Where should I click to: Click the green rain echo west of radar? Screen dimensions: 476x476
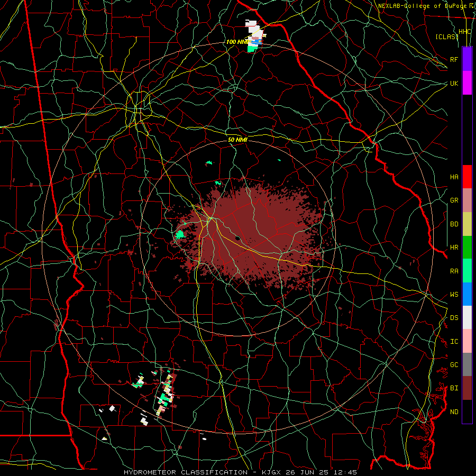pos(180,235)
